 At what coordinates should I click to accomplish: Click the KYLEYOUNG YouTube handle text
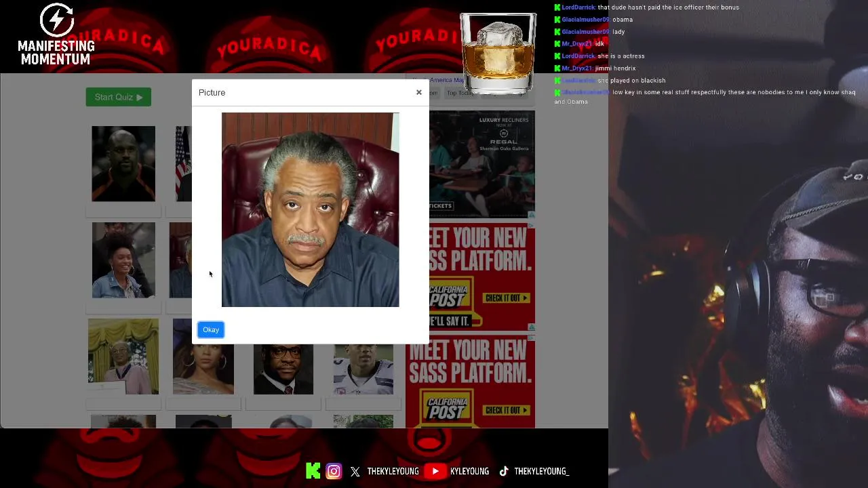click(x=469, y=471)
